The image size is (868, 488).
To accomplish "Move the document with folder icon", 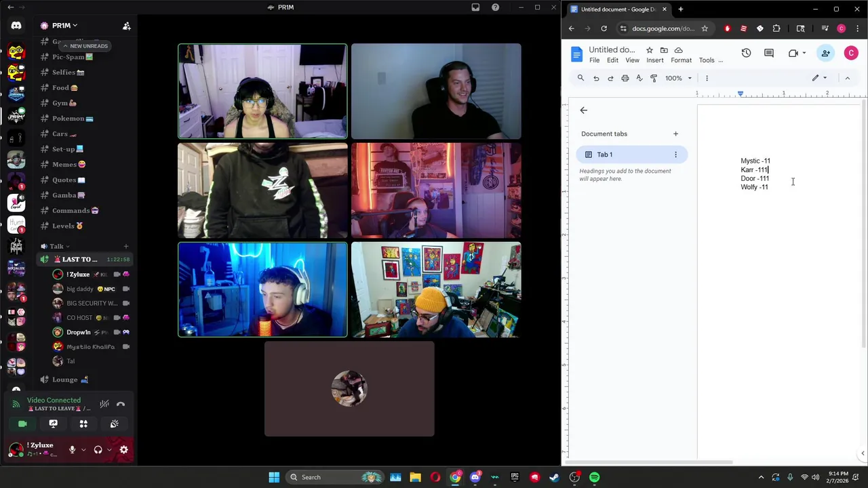I will click(x=664, y=50).
